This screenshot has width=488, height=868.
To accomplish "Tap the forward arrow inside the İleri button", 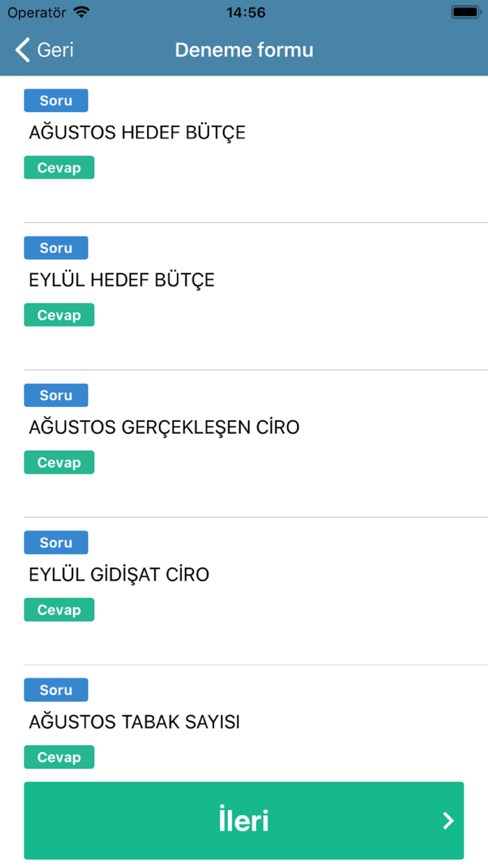I will coord(446,821).
